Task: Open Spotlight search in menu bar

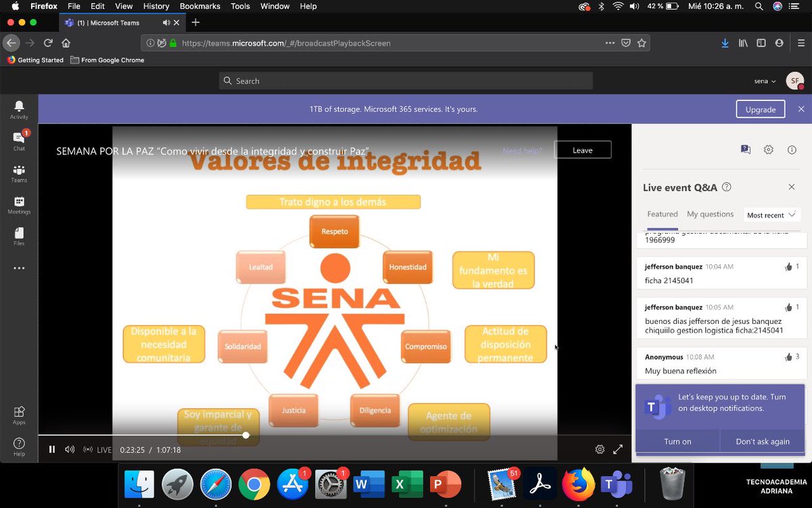Action: coord(759,6)
